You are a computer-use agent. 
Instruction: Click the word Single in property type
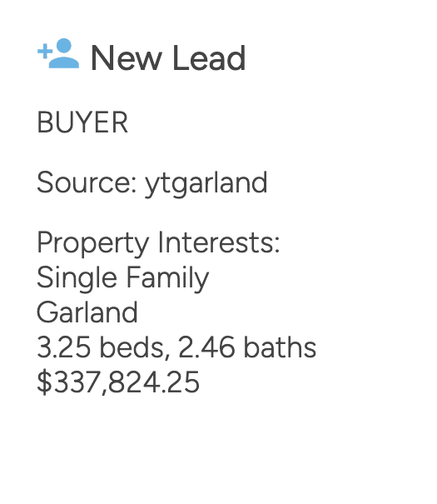[77, 279]
